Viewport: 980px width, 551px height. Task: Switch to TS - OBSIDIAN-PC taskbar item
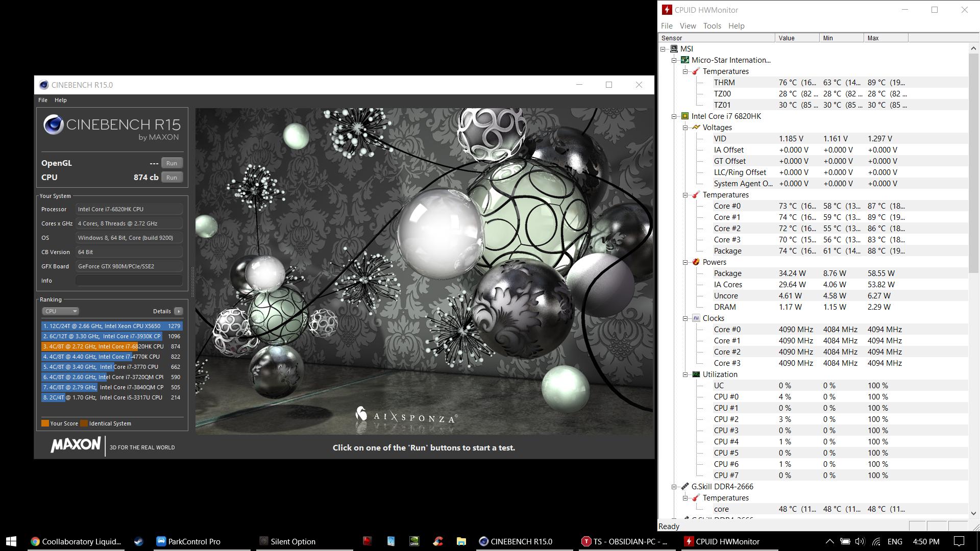click(x=627, y=541)
